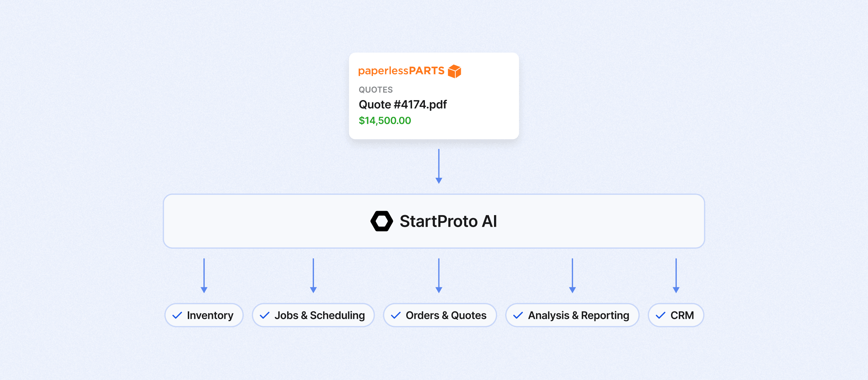Click the orange Paperless Parts cube icon
This screenshot has height=380, width=868.
(454, 71)
